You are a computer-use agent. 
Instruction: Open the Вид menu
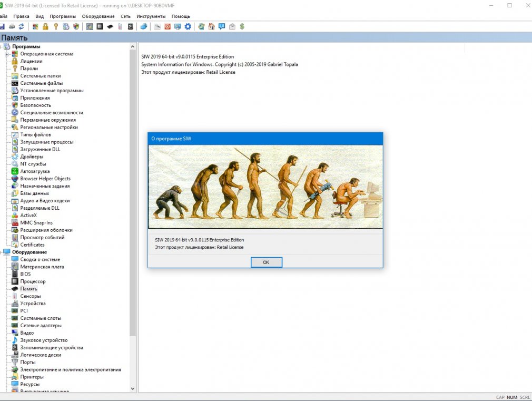point(40,16)
